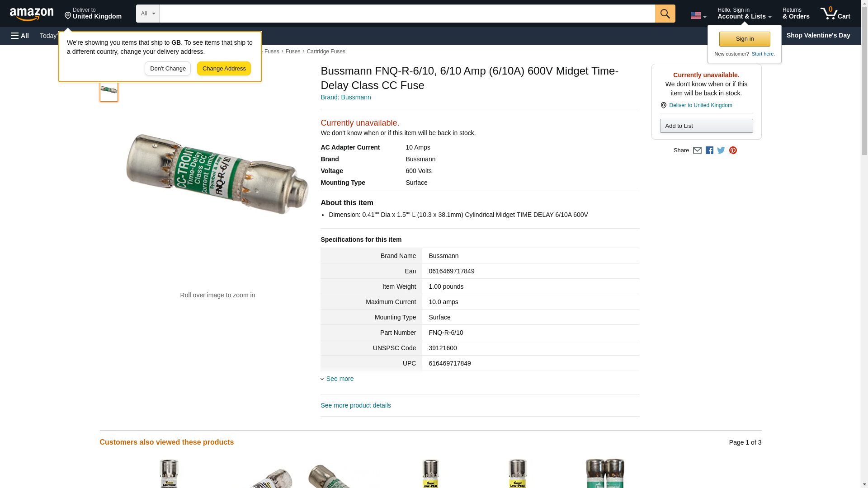
Task: Click the Amazon logo
Action: coord(32,14)
